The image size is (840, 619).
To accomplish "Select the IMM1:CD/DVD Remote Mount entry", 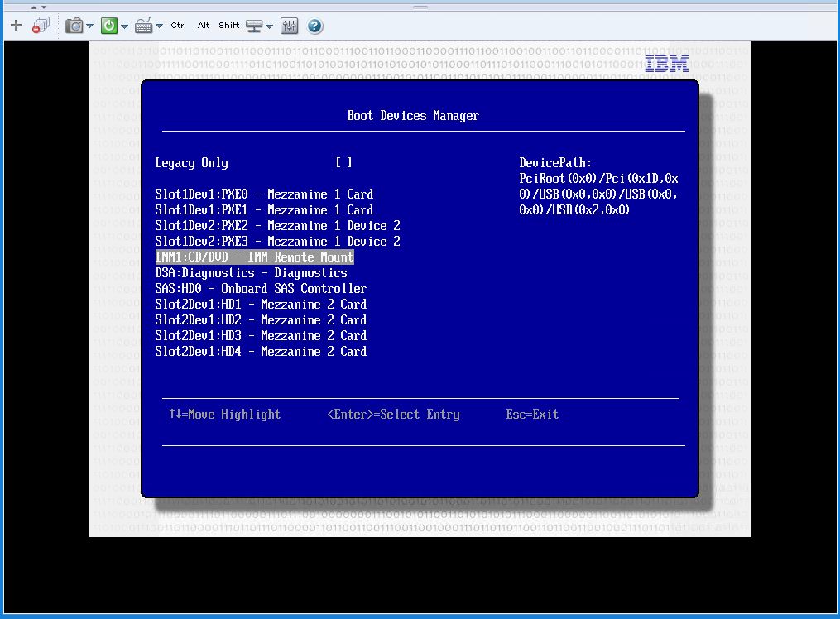I will tap(254, 257).
